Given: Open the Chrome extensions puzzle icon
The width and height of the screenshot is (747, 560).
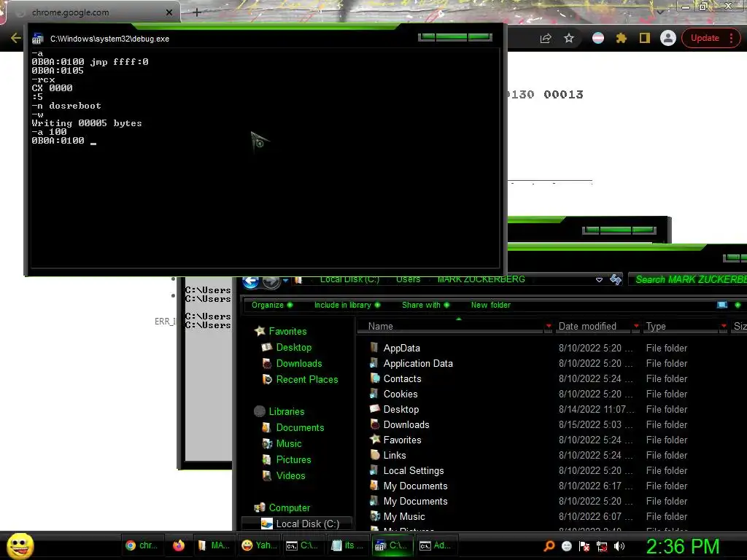Looking at the screenshot, I should click(622, 38).
